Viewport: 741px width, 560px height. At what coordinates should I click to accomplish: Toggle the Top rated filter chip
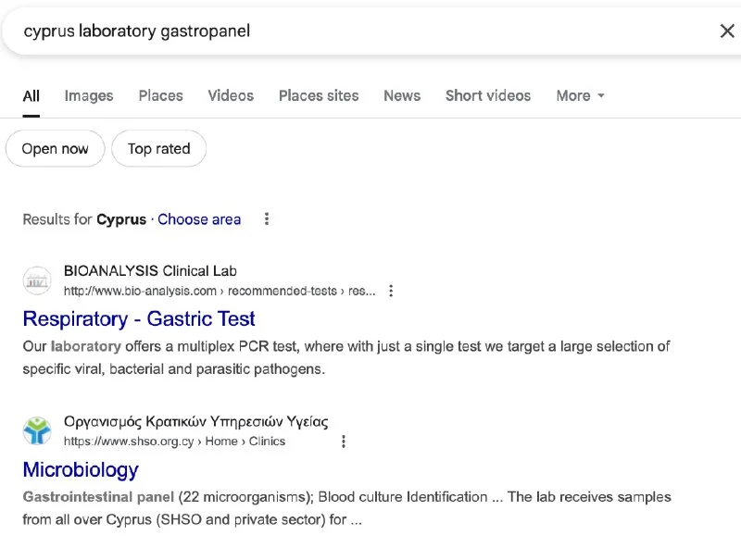[x=158, y=149]
